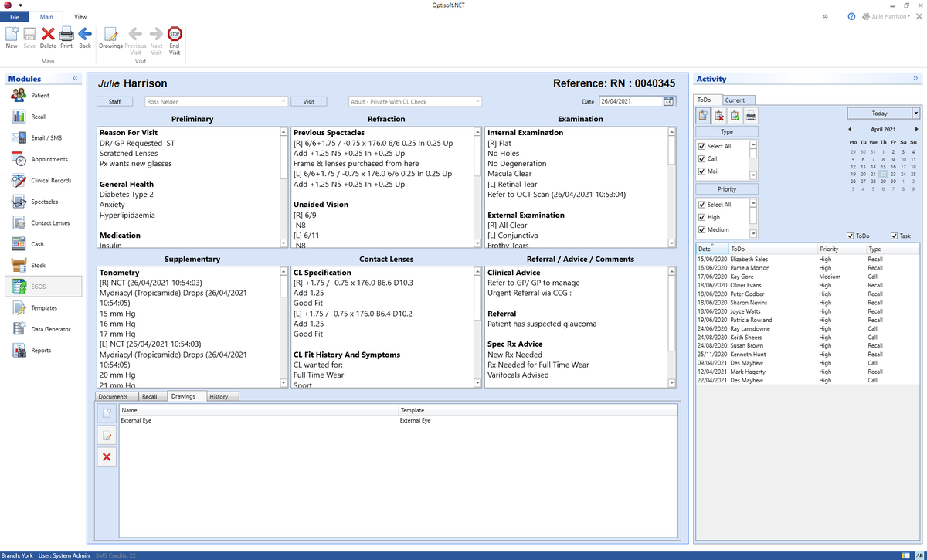This screenshot has width=927, height=560.
Task: Click the delete drawing red X icon
Action: pos(106,456)
